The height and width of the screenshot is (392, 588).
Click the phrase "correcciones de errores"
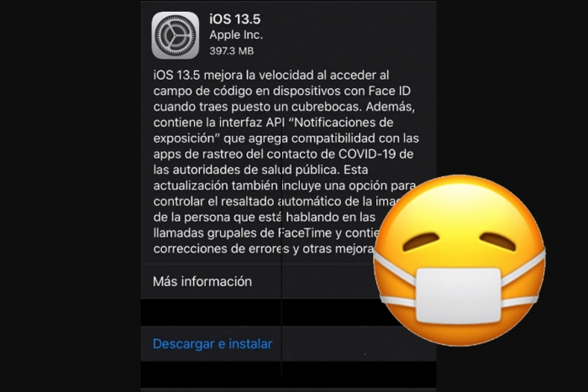coord(221,248)
